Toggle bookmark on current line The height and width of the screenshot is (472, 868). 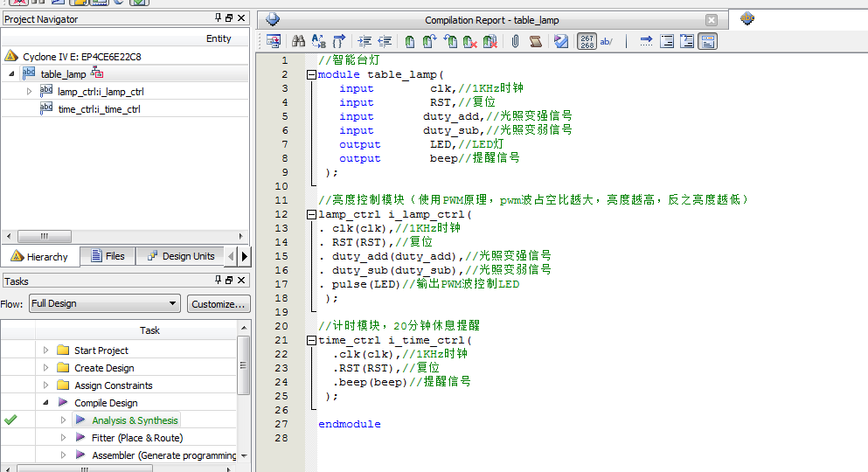410,41
